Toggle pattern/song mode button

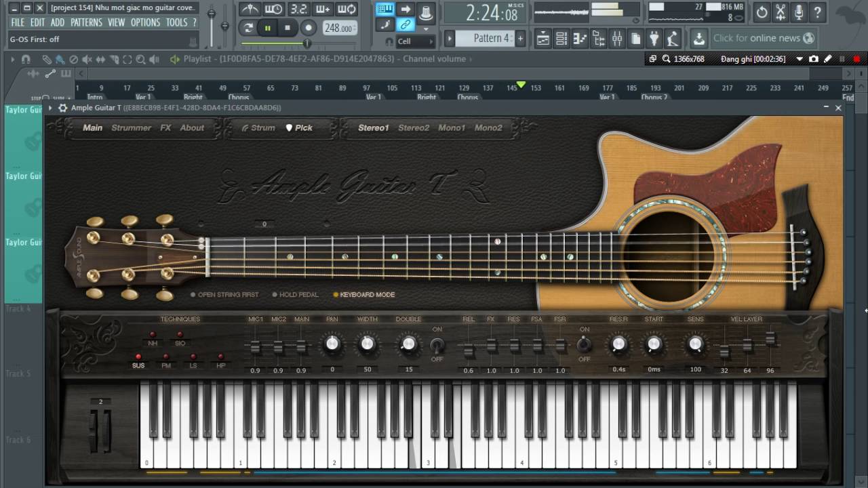click(x=248, y=28)
